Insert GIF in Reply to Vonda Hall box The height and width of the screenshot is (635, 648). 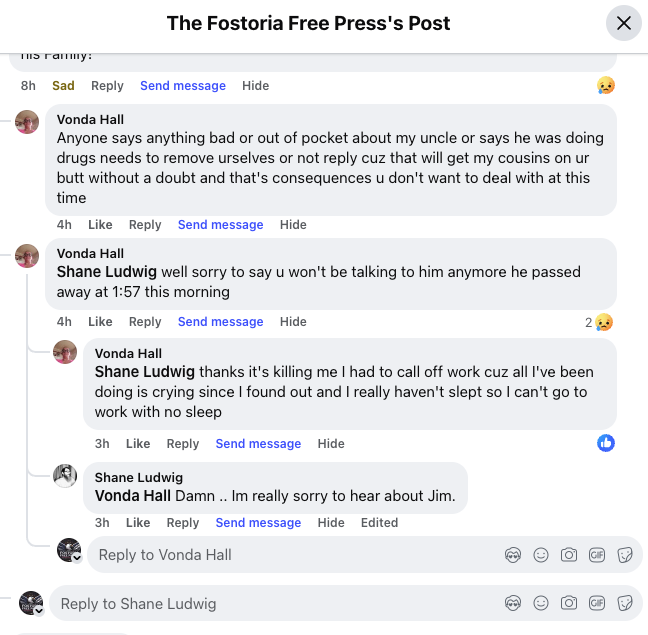point(597,554)
